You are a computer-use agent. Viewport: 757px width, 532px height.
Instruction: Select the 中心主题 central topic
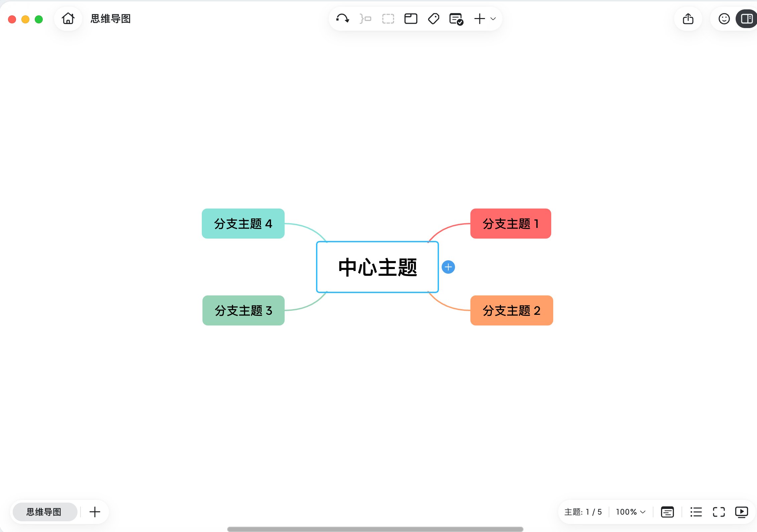click(x=377, y=267)
